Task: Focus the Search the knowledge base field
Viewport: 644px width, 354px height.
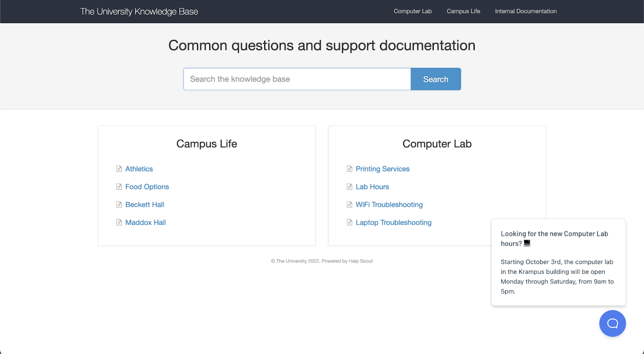Action: pyautogui.click(x=297, y=79)
